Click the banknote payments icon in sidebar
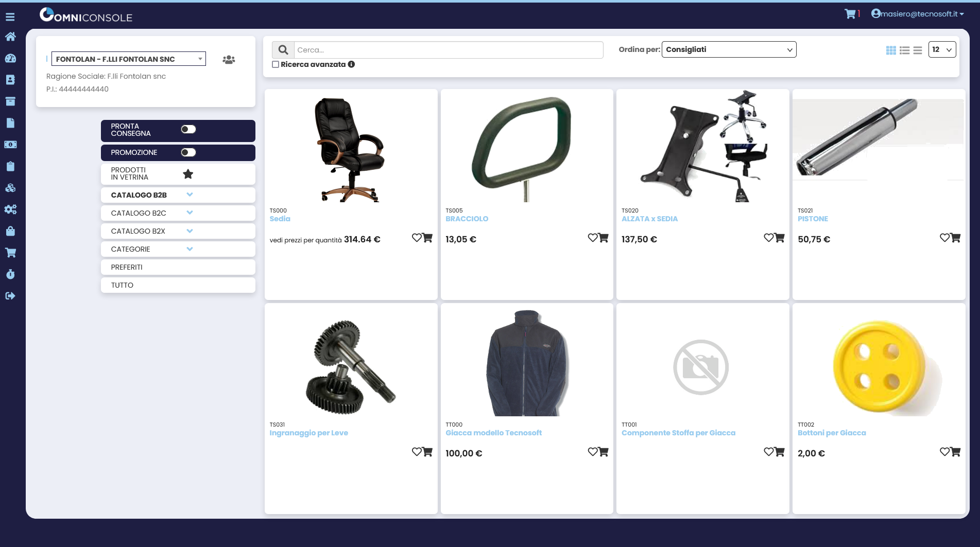This screenshot has height=547, width=980. 10,145
